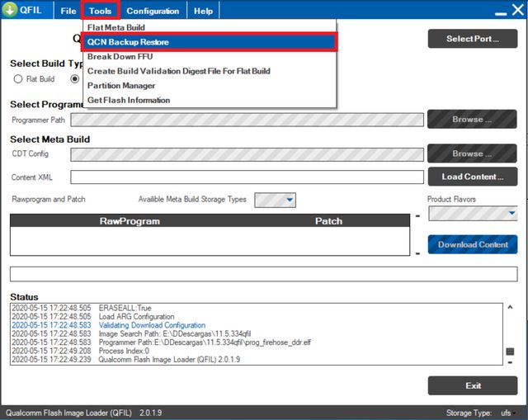Open the Configuration menu
The image size is (528, 420).
point(153,11)
